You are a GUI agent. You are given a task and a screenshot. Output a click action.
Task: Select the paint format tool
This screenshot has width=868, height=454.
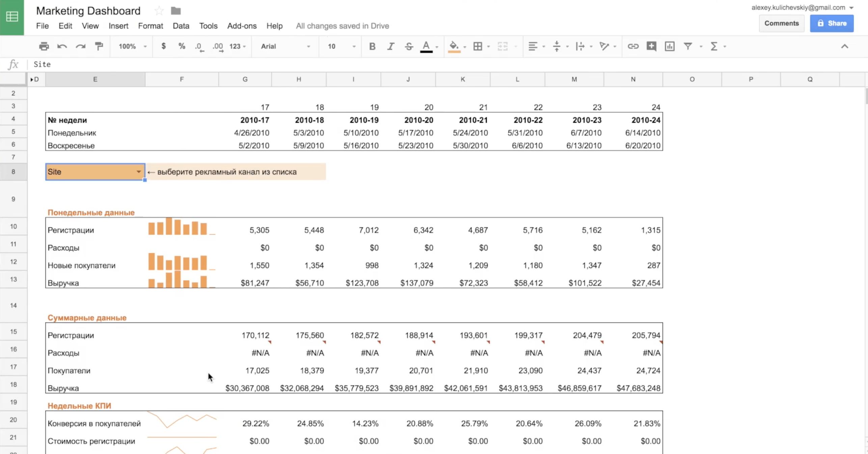pos(99,46)
